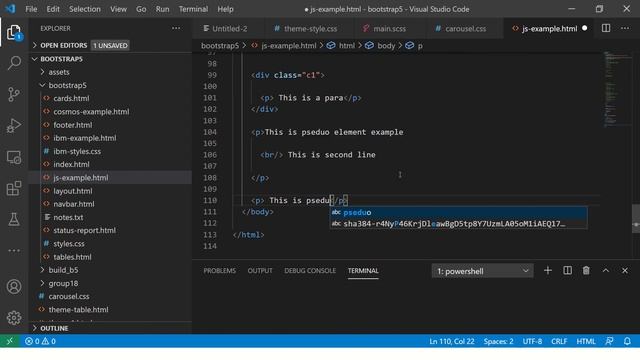
Task: Open the Selection menu
Action: 85,9
